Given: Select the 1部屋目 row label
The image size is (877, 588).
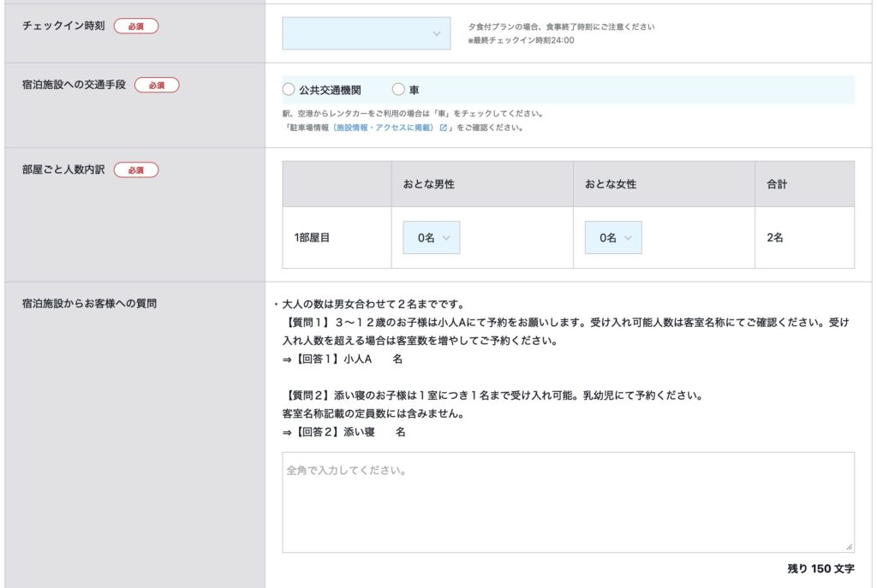Looking at the screenshot, I should pos(312,238).
